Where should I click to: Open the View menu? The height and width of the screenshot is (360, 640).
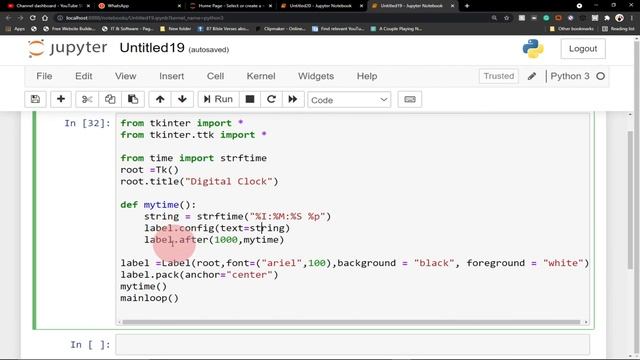(x=125, y=76)
